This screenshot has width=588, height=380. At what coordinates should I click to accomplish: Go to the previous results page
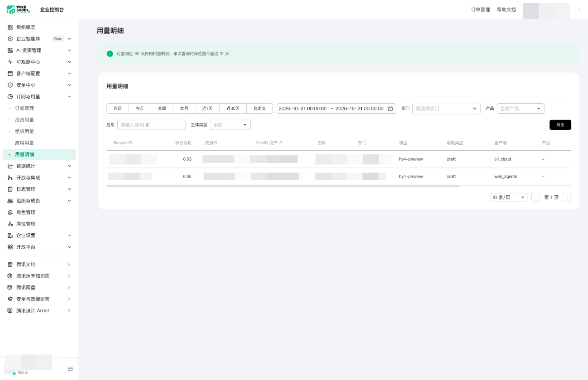click(536, 197)
